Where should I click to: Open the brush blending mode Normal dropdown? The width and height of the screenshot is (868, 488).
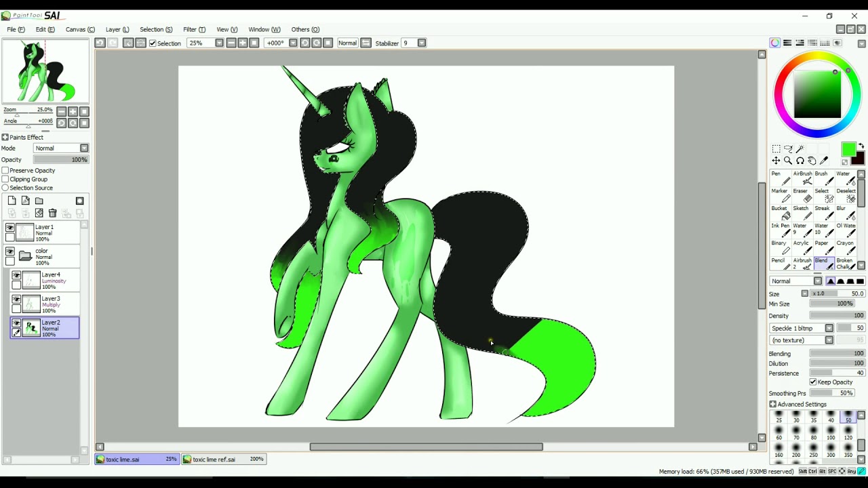(795, 281)
